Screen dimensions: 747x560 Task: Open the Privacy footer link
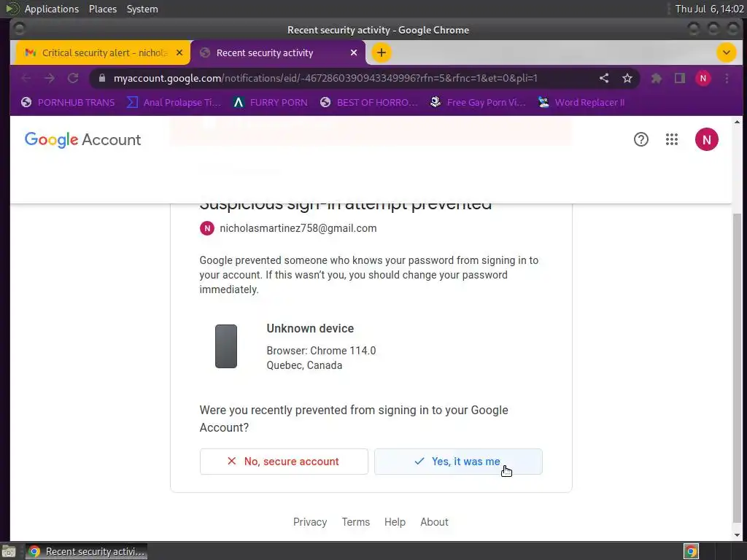[x=310, y=522]
